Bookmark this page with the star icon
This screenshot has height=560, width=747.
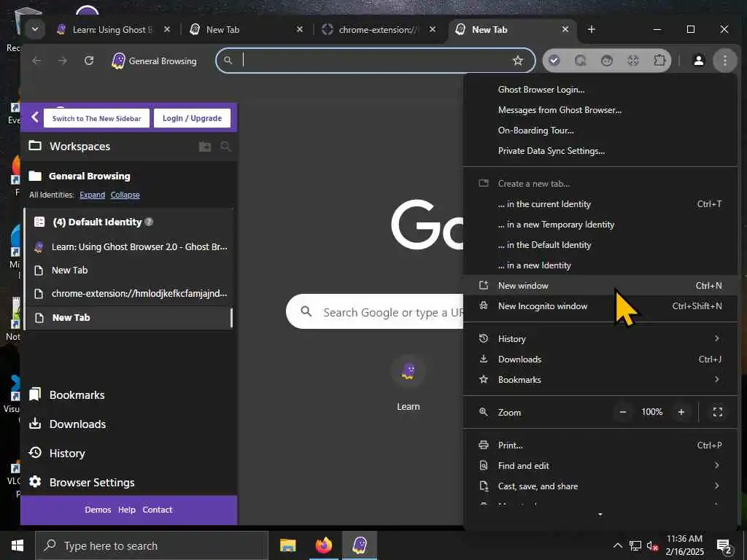point(518,61)
